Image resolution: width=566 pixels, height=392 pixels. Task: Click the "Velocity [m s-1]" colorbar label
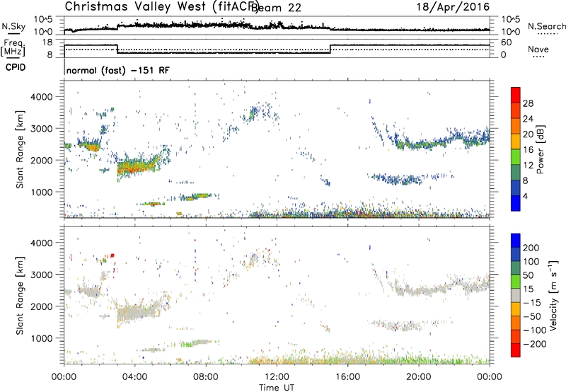point(553,296)
